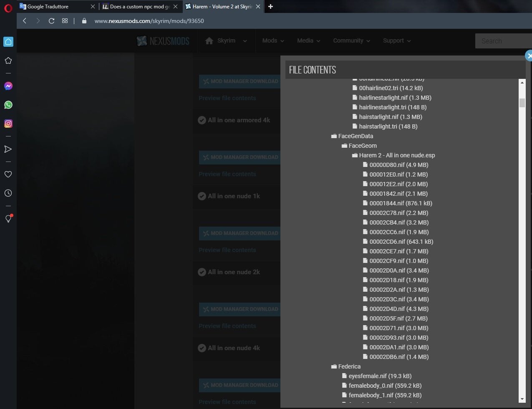Click Mod Manager Download above All in one nude 4k
This screenshot has height=409, width=532.
240,309
